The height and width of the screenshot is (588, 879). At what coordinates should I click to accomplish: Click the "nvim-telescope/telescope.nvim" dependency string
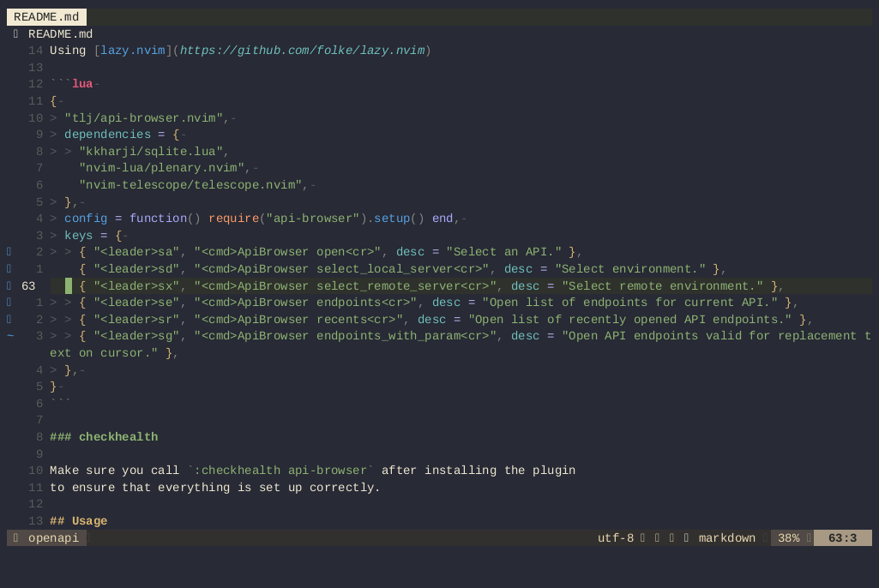pos(190,185)
